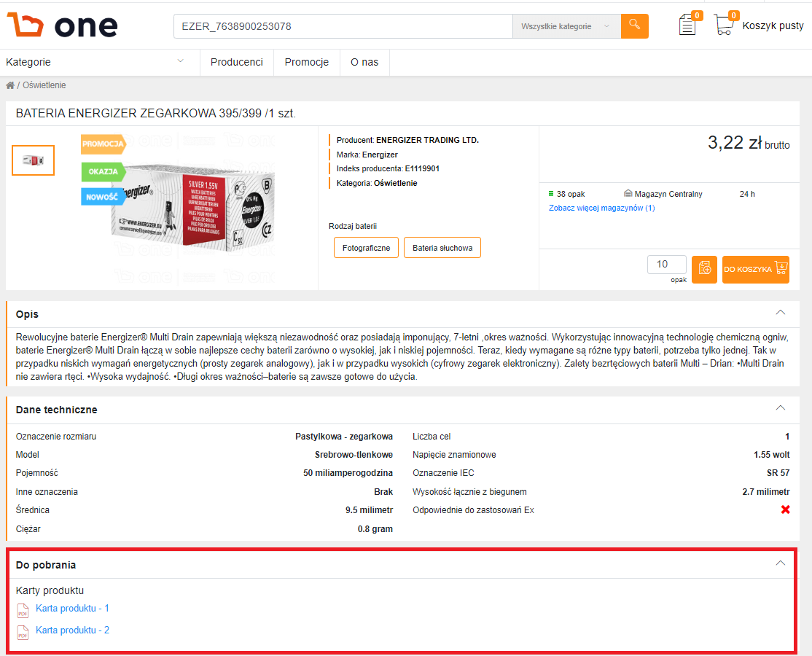Open the Karta produktu - 1 PDF icon
This screenshot has height=656, width=812.
point(23,610)
